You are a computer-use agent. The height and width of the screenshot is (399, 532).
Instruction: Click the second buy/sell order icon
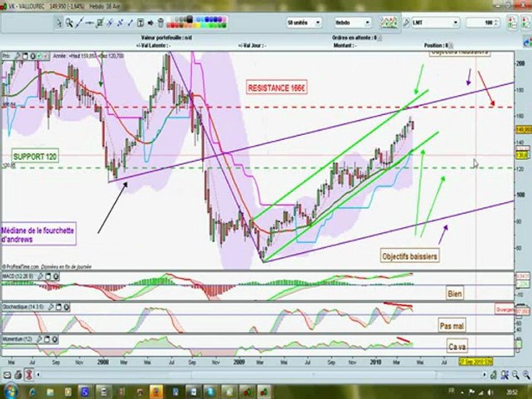[525, 23]
